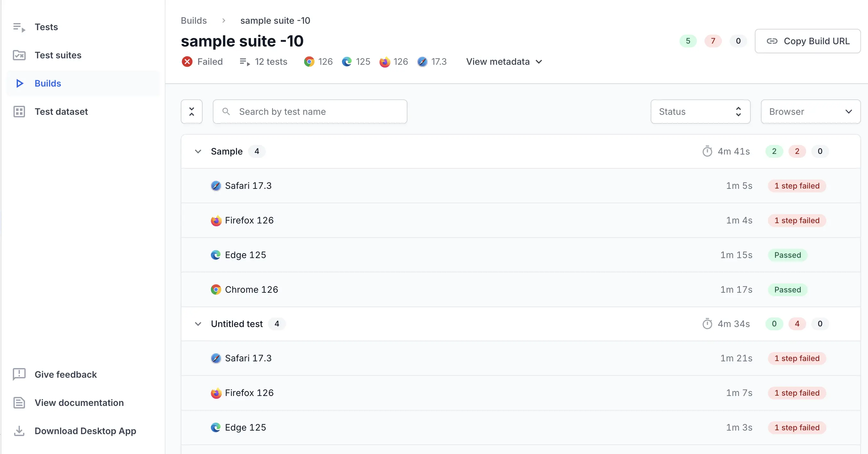This screenshot has width=868, height=454.
Task: Click Copy Build URL button
Action: click(x=807, y=41)
